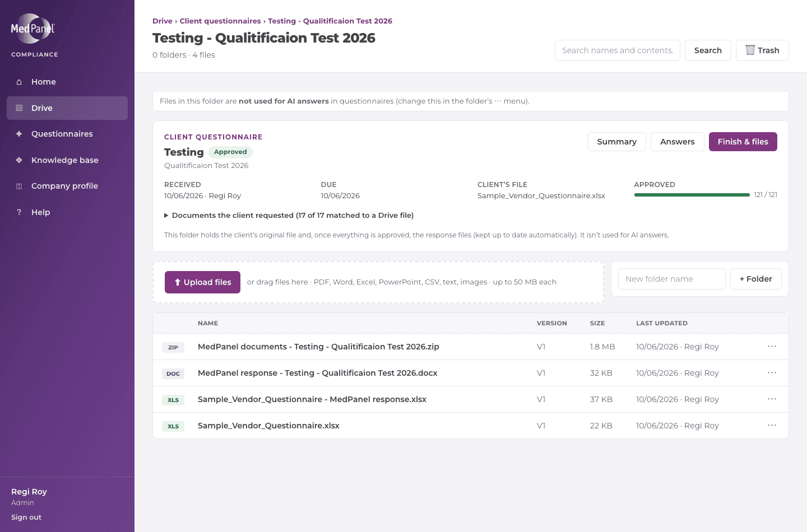Click the Approved status badge

[x=230, y=152]
